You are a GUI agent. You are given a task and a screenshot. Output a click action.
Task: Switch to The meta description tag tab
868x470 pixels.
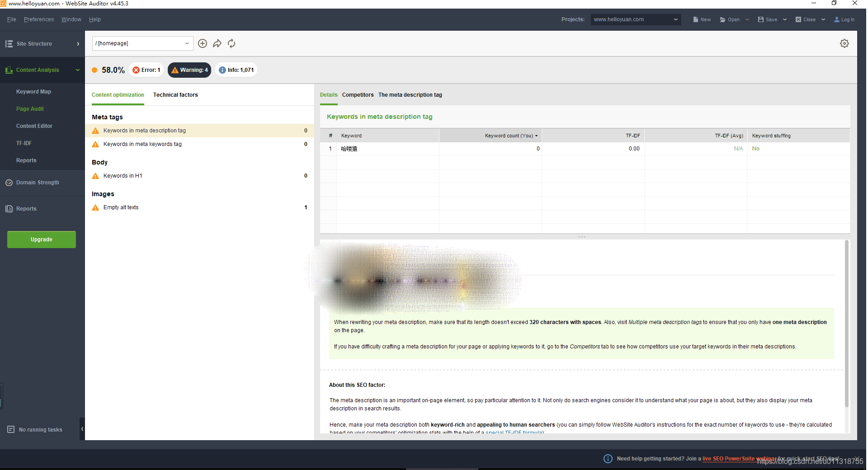(x=410, y=95)
